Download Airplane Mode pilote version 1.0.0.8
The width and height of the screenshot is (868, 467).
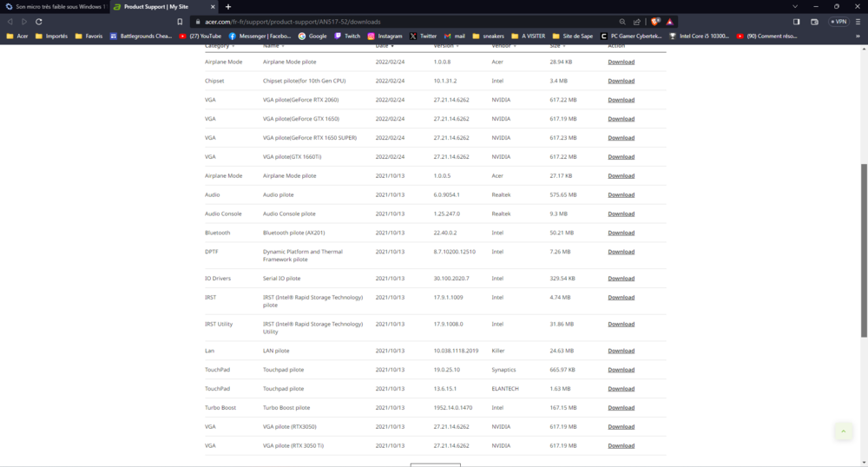pos(621,62)
